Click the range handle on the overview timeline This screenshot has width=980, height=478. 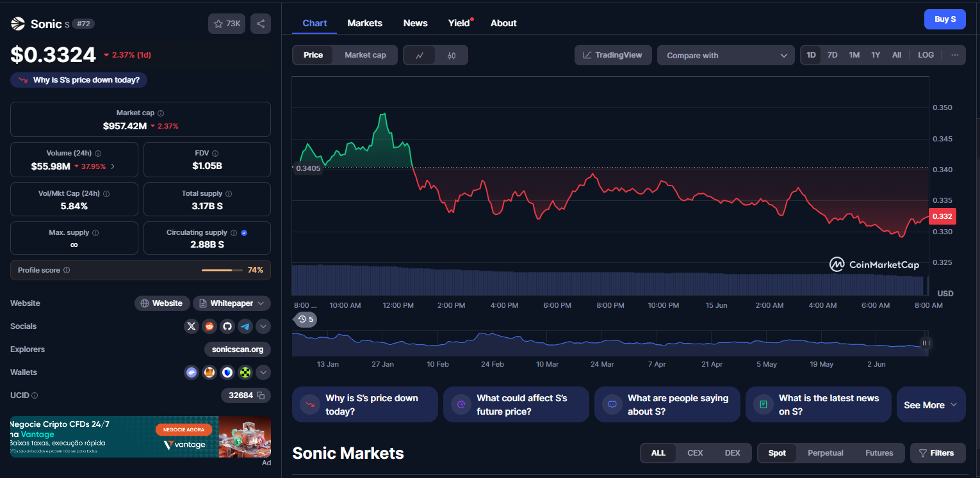point(925,343)
